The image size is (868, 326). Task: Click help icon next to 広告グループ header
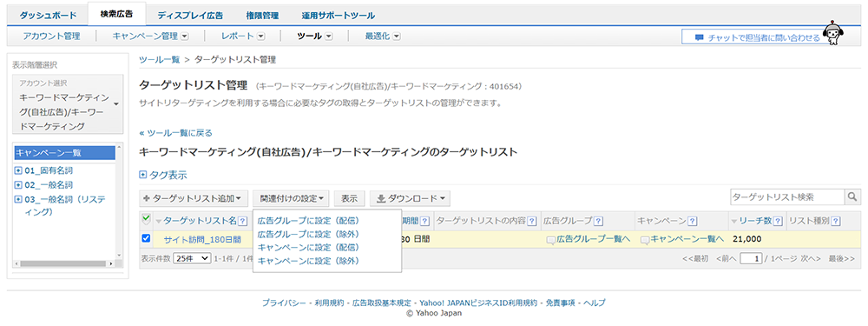point(598,222)
